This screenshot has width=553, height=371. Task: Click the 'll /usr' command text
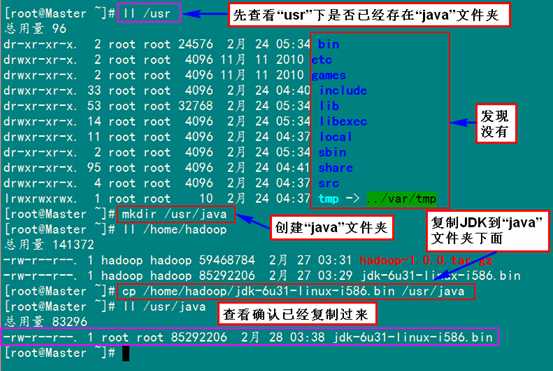tap(146, 13)
